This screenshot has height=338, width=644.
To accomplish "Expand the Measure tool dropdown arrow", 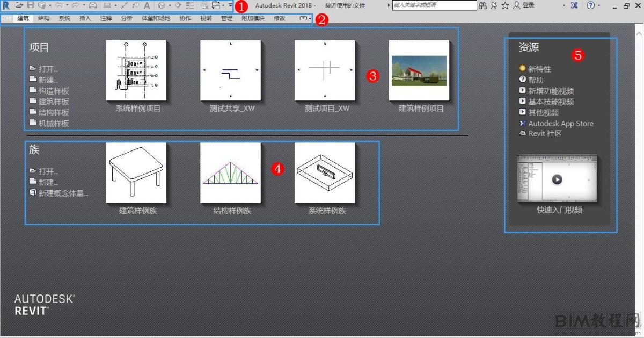I will pyautogui.click(x=115, y=5).
